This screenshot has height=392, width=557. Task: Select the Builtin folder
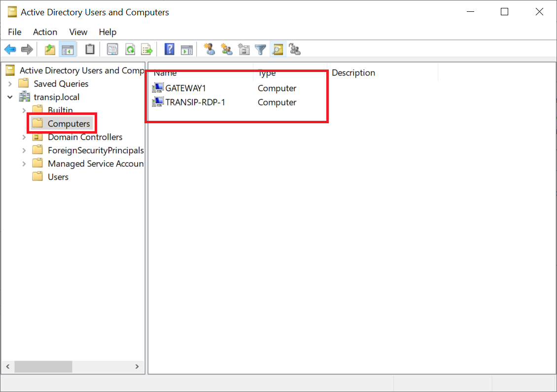(x=61, y=110)
